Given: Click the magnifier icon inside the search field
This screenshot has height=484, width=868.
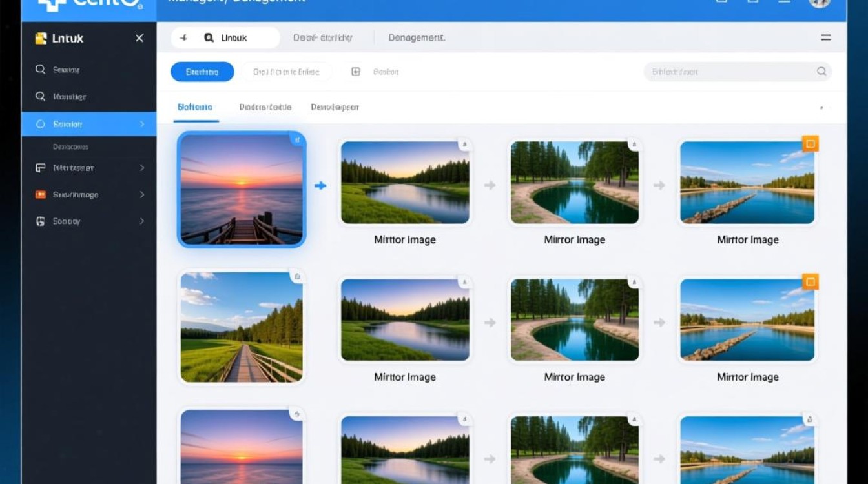Looking at the screenshot, I should tap(821, 72).
